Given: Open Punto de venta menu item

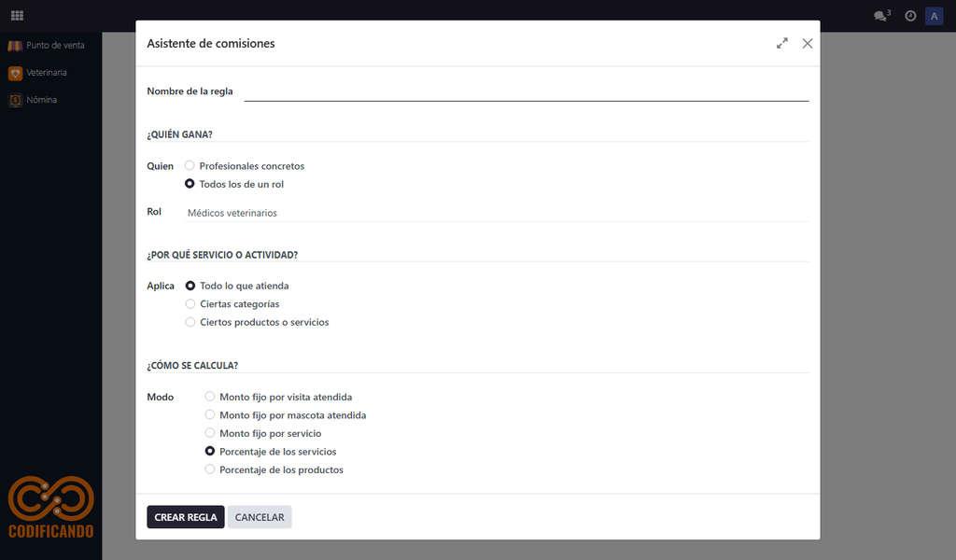Looking at the screenshot, I should tap(55, 45).
